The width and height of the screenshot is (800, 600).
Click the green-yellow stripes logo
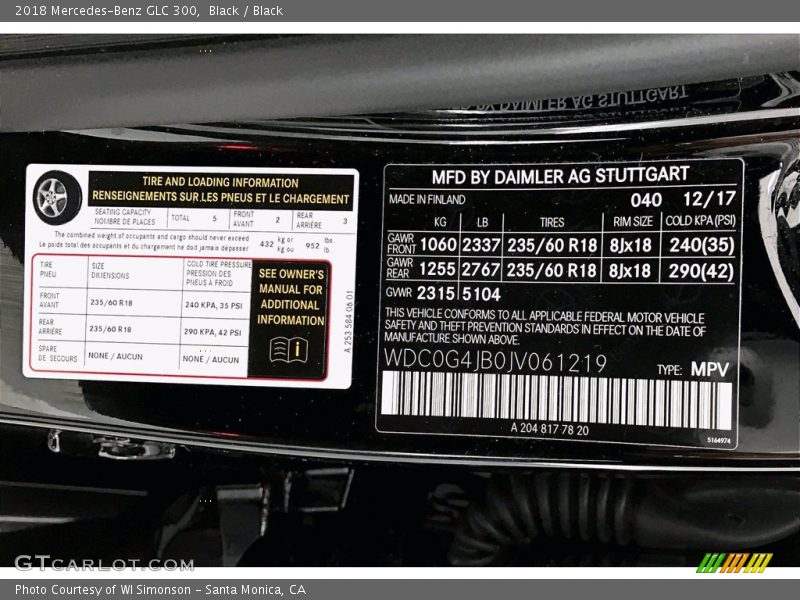pos(734,563)
